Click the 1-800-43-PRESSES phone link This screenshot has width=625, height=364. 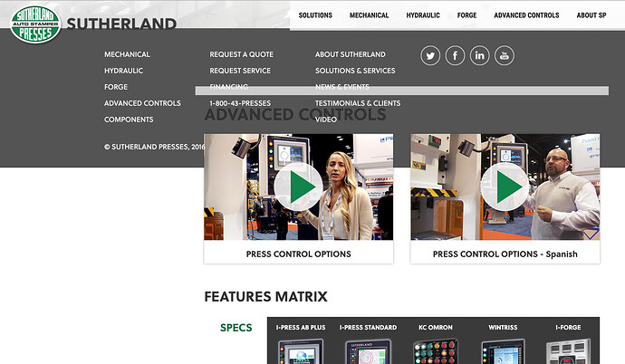click(x=240, y=103)
